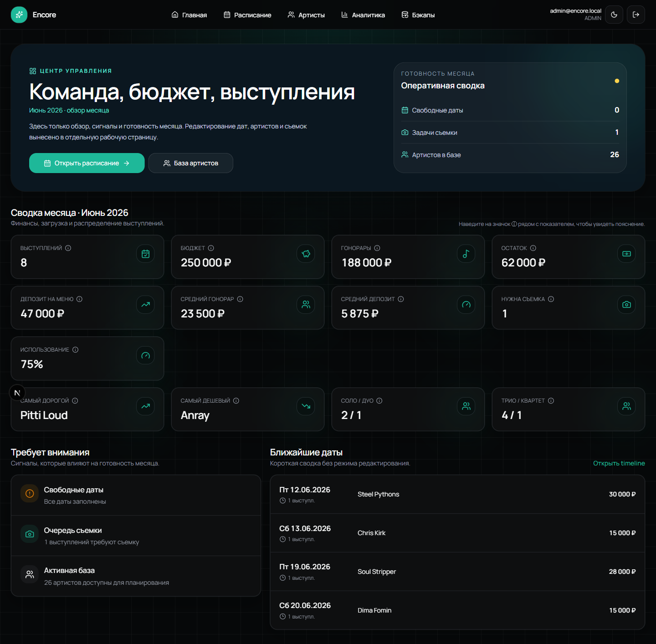Click info icon next to Бюджет
Viewport: 656px width, 644px height.
coord(211,248)
